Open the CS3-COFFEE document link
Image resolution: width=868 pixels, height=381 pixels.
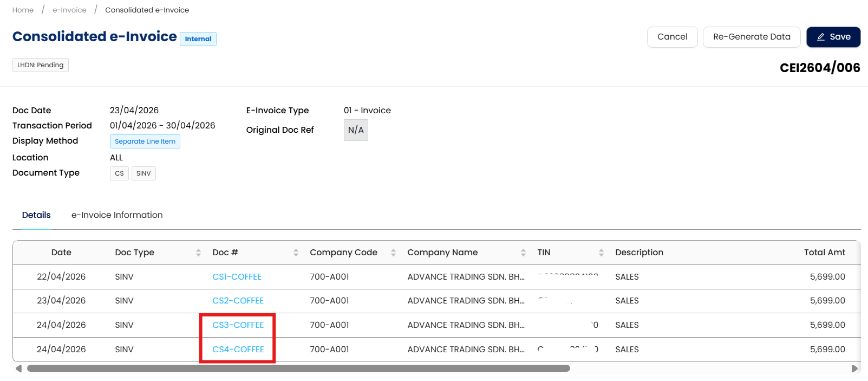coord(238,325)
